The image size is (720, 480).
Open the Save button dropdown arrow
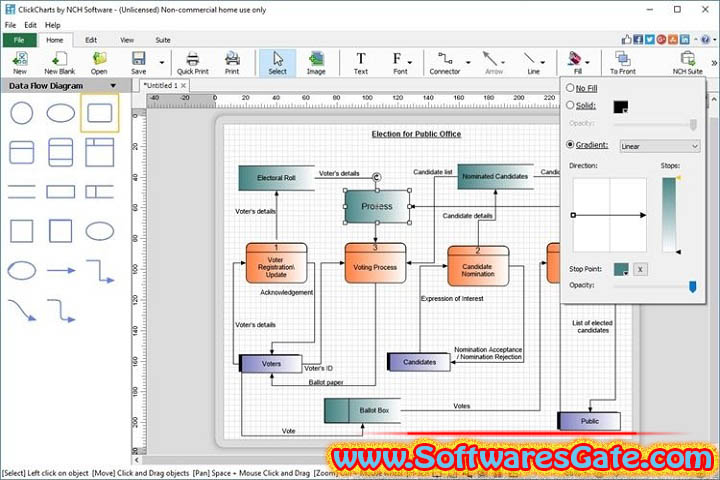click(162, 63)
